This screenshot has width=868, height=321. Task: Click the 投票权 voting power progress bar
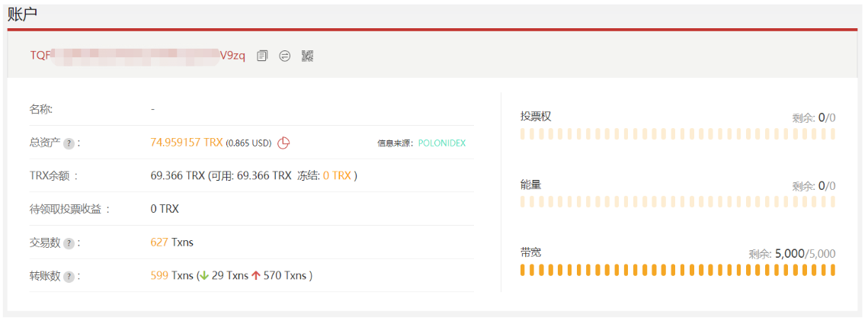click(x=677, y=134)
